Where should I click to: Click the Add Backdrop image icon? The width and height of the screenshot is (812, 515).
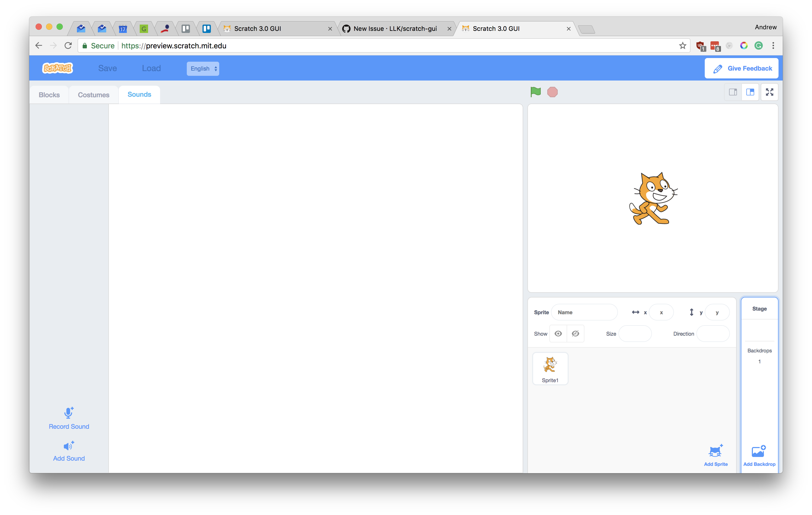pyautogui.click(x=759, y=451)
